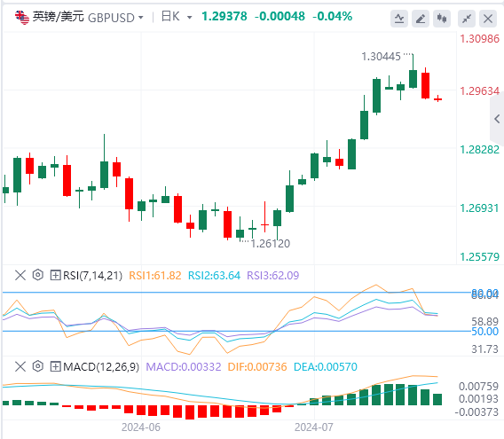Click the RSI2:63.64 value

coord(214,276)
